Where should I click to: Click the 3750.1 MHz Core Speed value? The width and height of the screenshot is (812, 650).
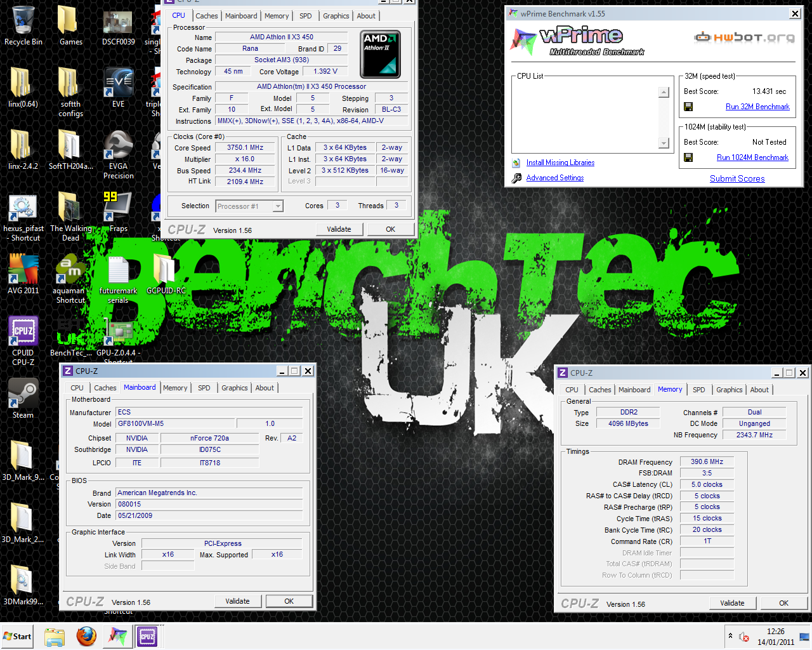click(246, 147)
